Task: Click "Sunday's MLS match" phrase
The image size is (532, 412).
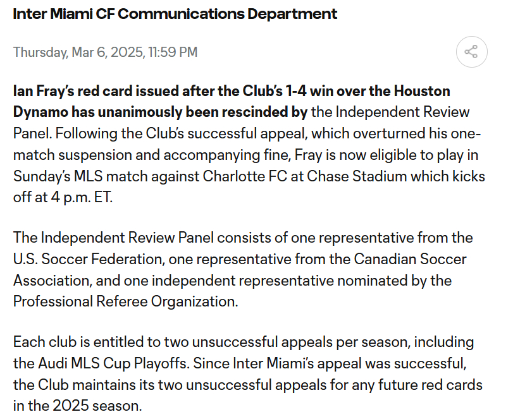Action: pyautogui.click(x=80, y=176)
